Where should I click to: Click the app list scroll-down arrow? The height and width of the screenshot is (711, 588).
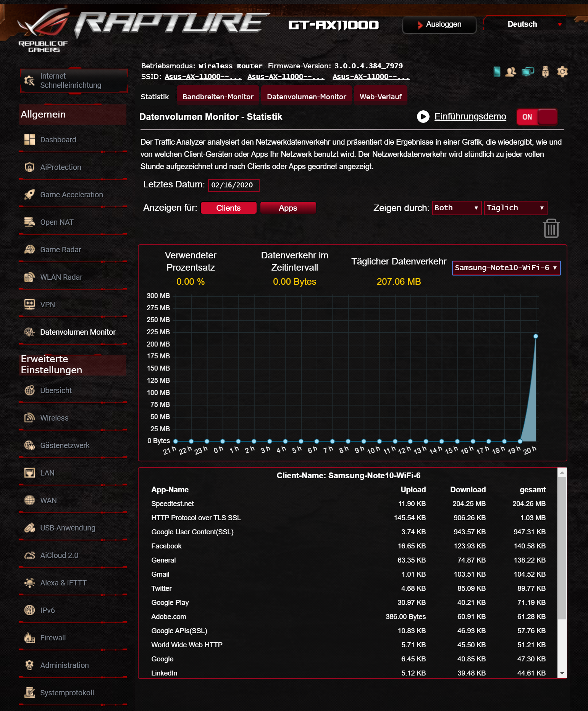click(562, 673)
